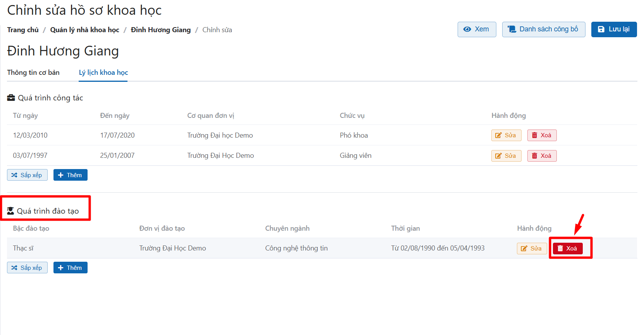Edit the Thạc sĩ training record
Image resolution: width=644 pixels, height=335 pixels.
pyautogui.click(x=532, y=249)
